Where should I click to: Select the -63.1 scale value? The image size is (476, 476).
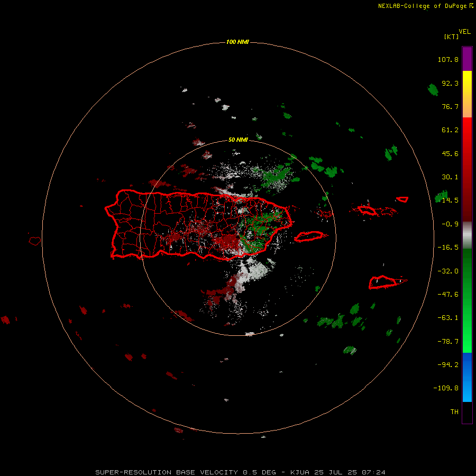[x=448, y=318]
